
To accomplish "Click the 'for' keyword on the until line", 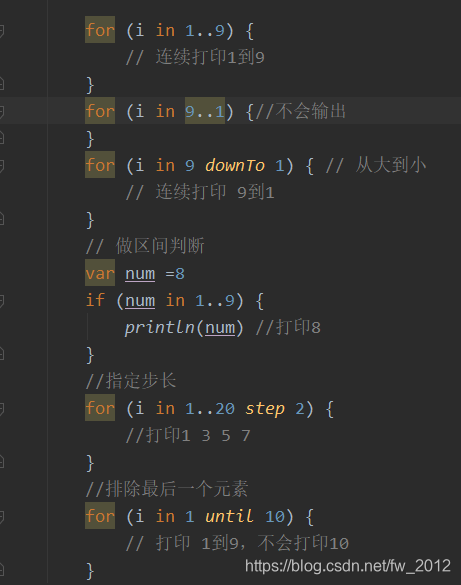I will [x=100, y=516].
